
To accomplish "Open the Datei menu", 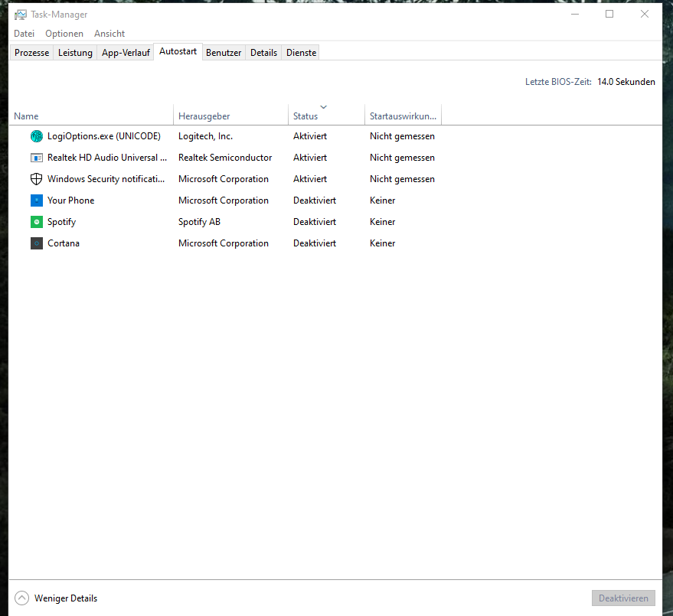I will click(x=24, y=34).
